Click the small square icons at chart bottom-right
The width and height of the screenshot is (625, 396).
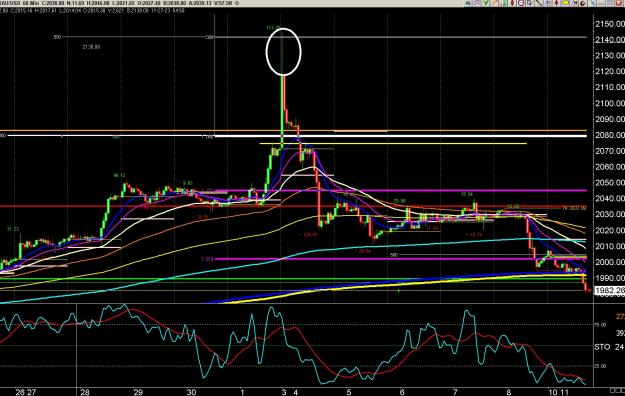click(x=618, y=390)
